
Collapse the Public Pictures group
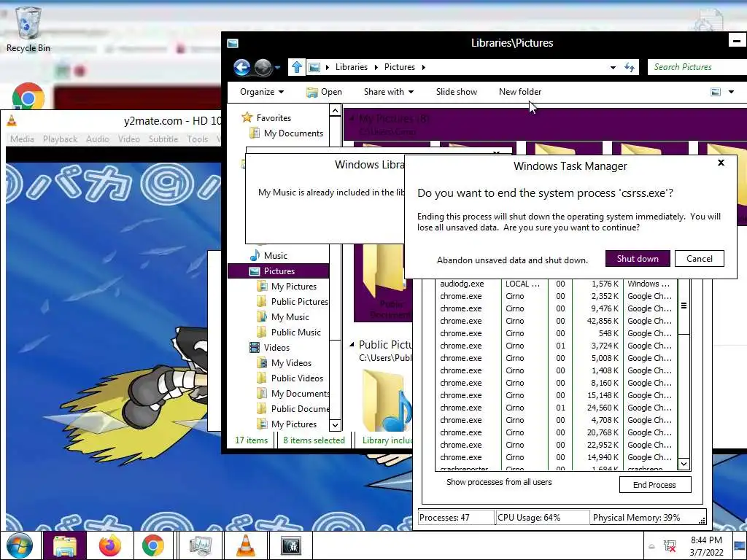pos(352,344)
